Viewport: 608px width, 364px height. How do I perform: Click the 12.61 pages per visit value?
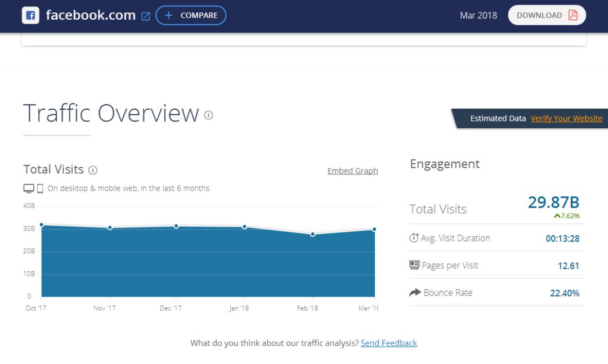pos(569,266)
